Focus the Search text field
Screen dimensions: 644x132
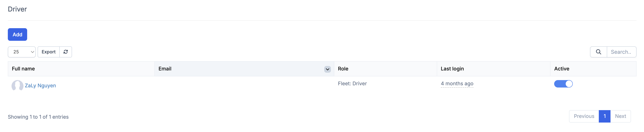coord(621,52)
